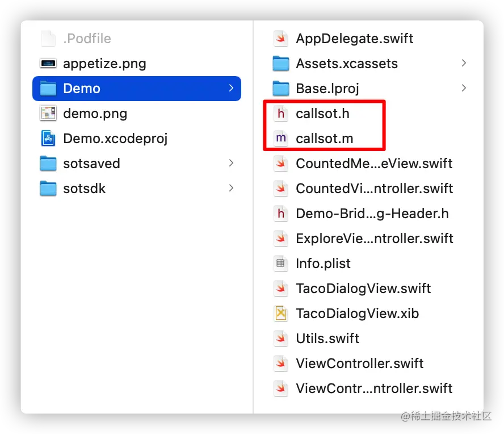Select the appetize.png file name
The height and width of the screenshot is (434, 504).
[105, 64]
